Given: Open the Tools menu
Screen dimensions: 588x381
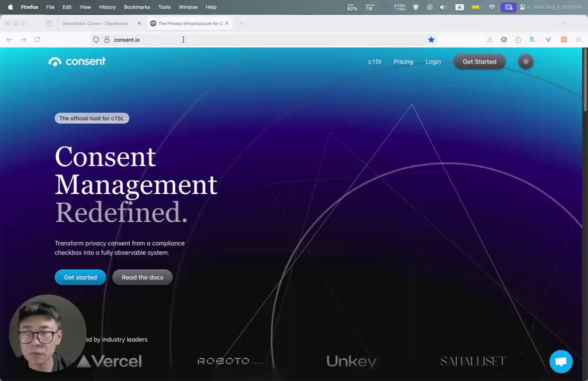Looking at the screenshot, I should 164,7.
